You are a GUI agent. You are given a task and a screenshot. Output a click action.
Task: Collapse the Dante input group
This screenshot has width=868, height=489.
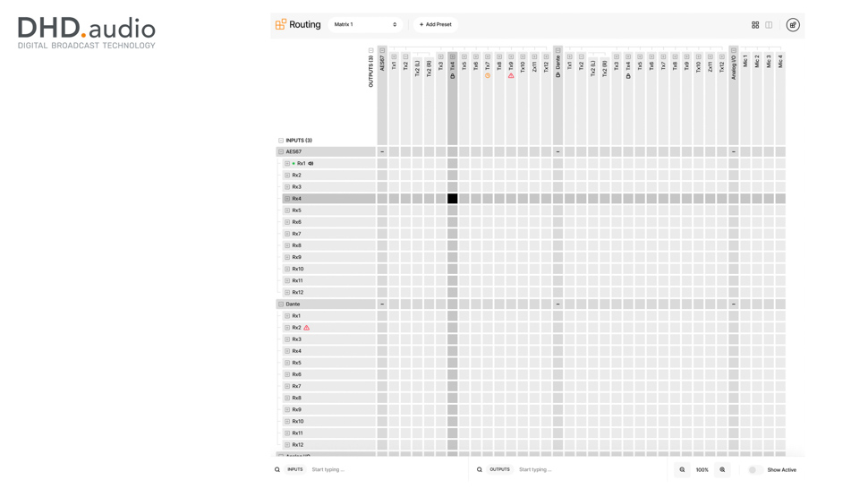click(281, 305)
